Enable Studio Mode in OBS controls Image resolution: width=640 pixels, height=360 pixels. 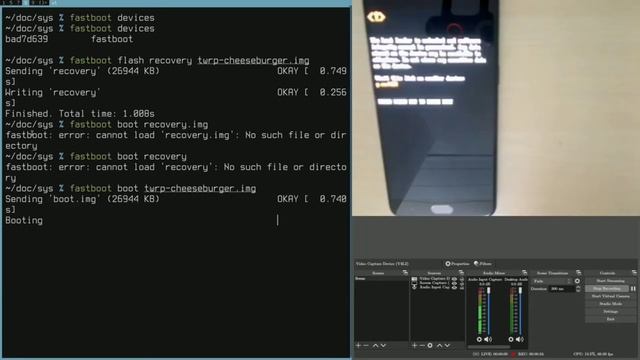coord(610,304)
